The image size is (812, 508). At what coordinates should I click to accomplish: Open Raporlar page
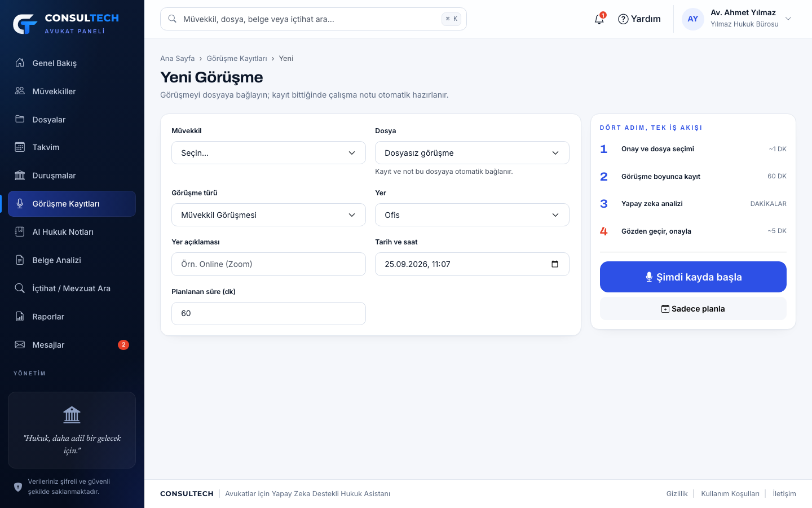point(72,317)
